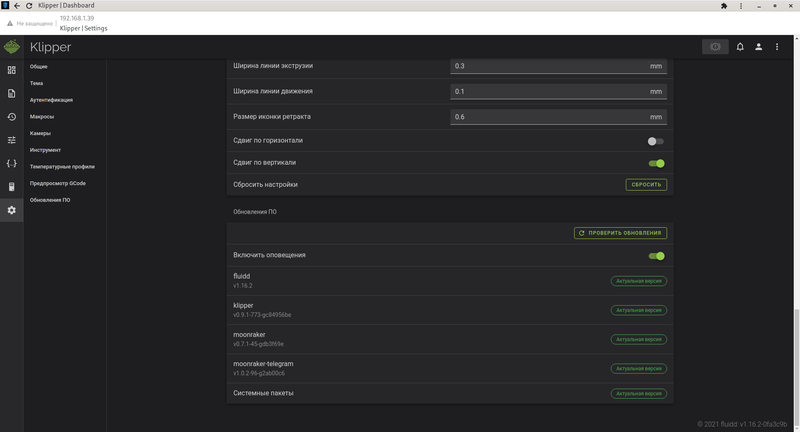The width and height of the screenshot is (800, 432).
Task: Click the user account icon
Action: pyautogui.click(x=759, y=46)
